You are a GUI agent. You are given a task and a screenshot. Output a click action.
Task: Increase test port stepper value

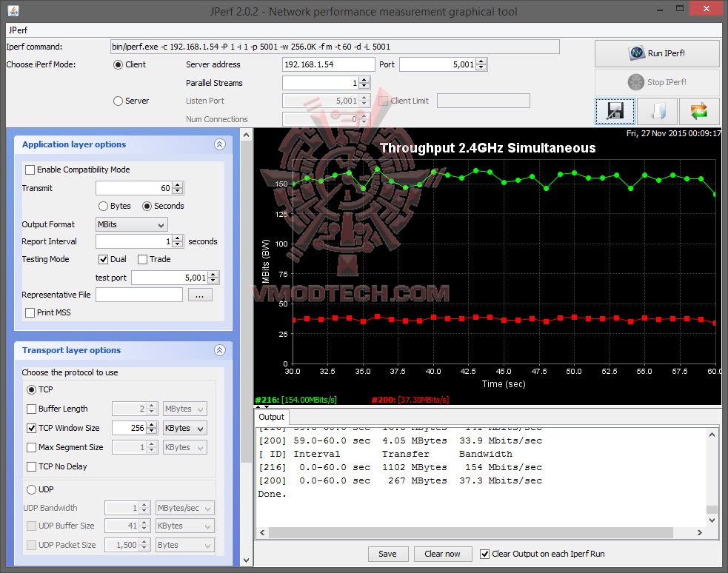click(213, 274)
